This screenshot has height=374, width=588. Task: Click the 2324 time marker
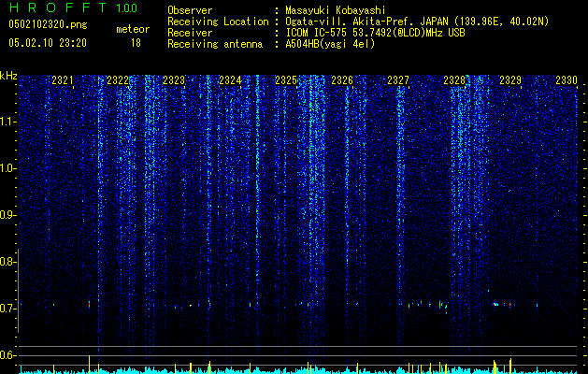(230, 80)
